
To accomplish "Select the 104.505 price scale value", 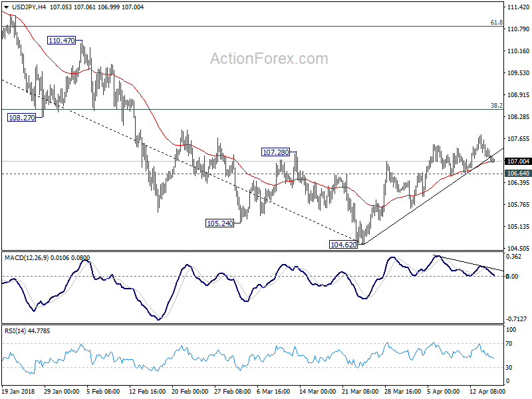I will click(x=518, y=248).
